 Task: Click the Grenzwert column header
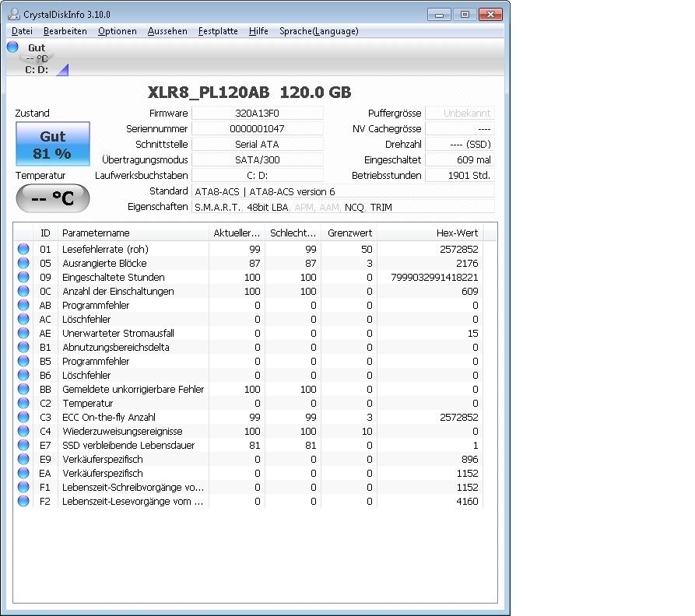pyautogui.click(x=349, y=233)
